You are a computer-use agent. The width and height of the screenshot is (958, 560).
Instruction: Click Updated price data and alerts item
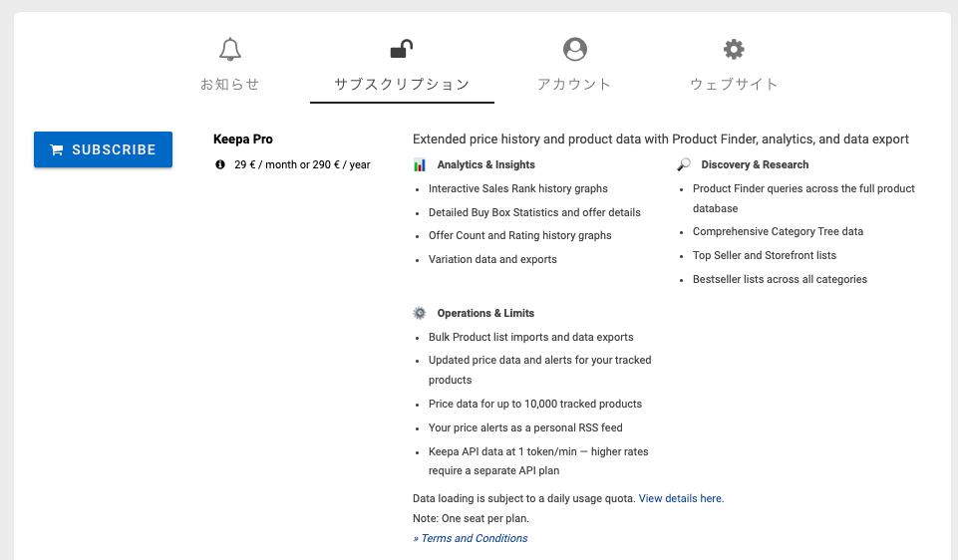[539, 370]
